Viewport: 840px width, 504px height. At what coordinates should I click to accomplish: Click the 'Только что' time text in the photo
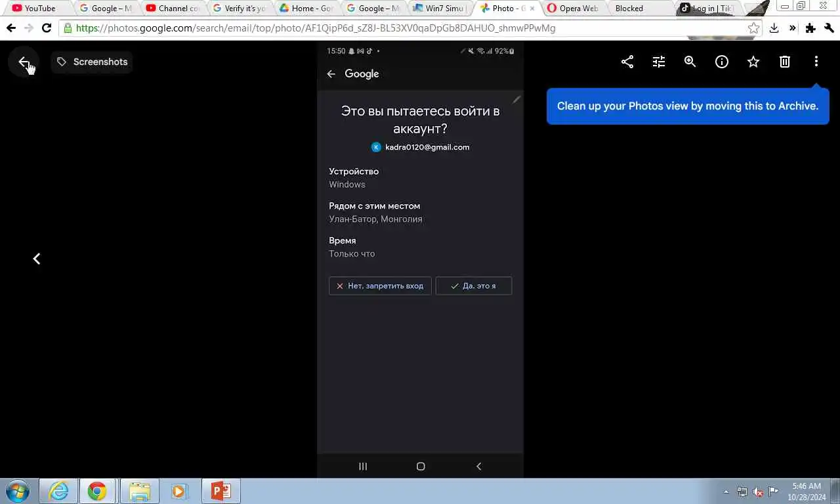click(x=352, y=254)
